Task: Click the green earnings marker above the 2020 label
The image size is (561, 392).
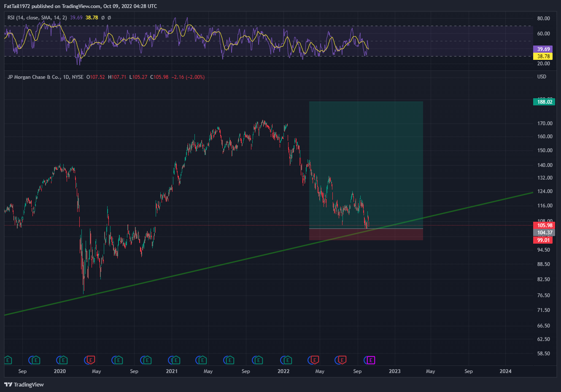Action: [x=64, y=360]
